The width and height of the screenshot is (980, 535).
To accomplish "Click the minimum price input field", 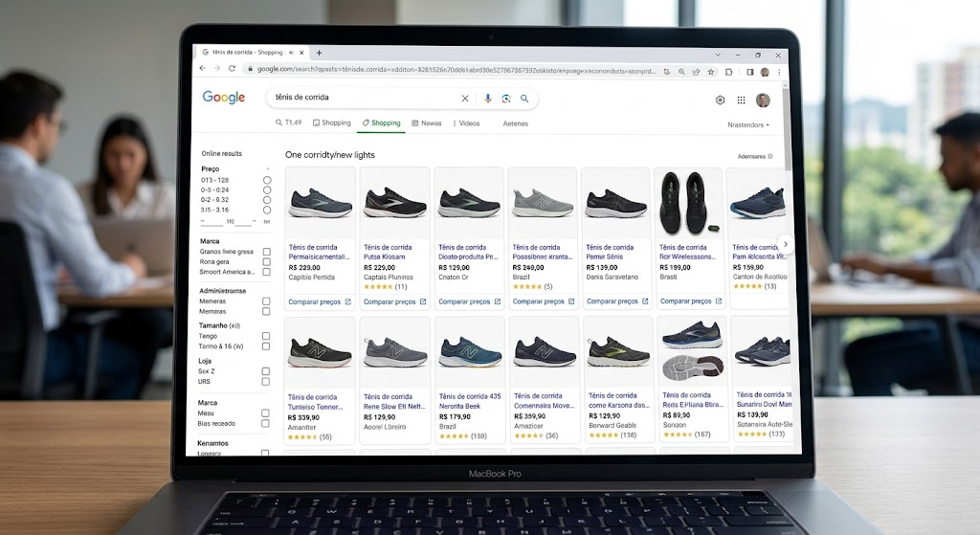I will pyautogui.click(x=212, y=221).
